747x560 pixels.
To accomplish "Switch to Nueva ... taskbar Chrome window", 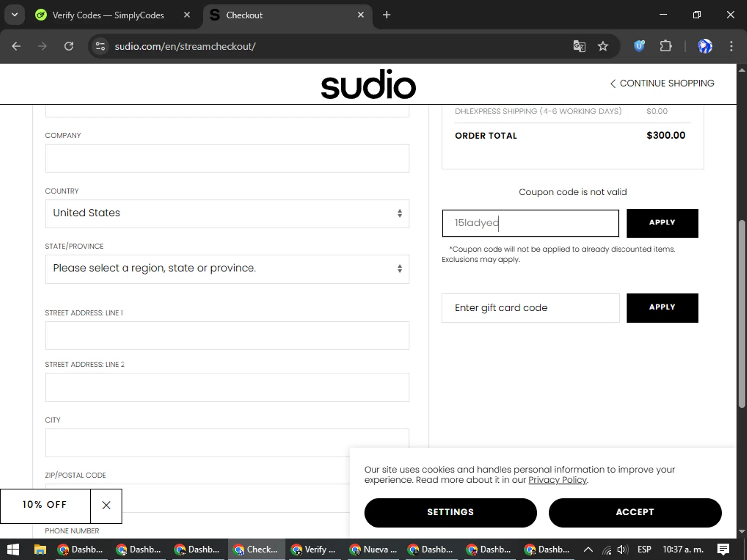I will click(x=373, y=549).
